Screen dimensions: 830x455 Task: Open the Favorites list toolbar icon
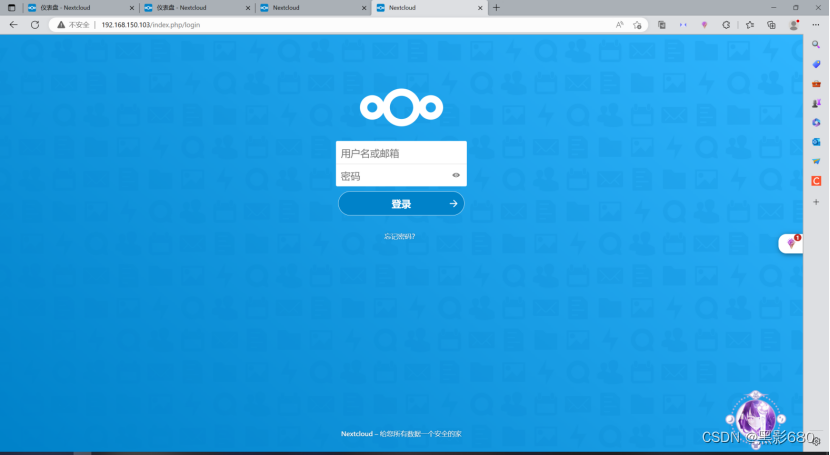coord(750,25)
